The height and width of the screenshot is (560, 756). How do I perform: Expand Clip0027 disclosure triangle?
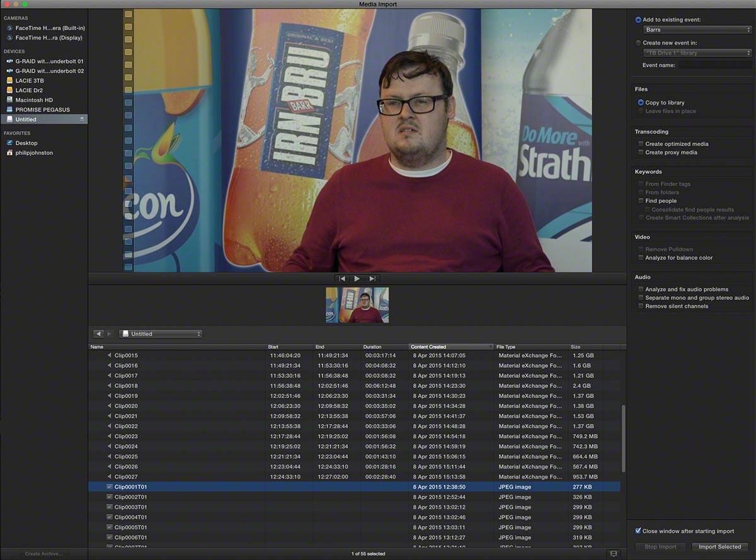click(x=109, y=477)
